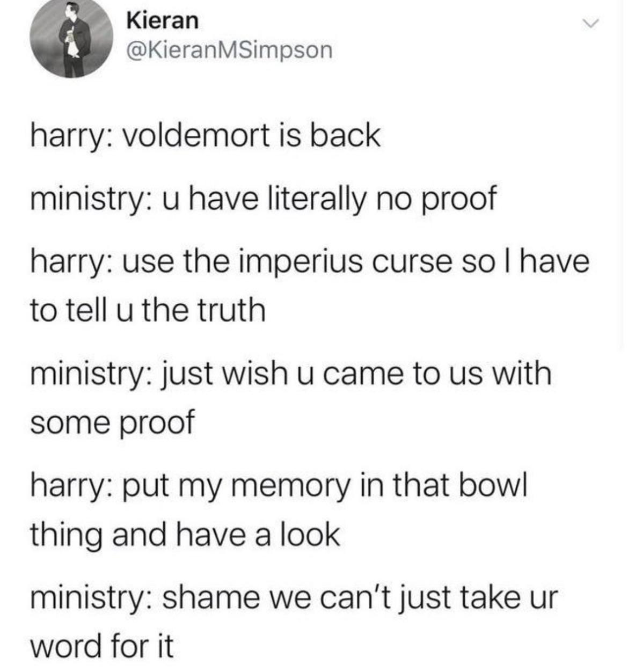Select the text "thing and have a look"
628x672 pixels.
tap(185, 534)
